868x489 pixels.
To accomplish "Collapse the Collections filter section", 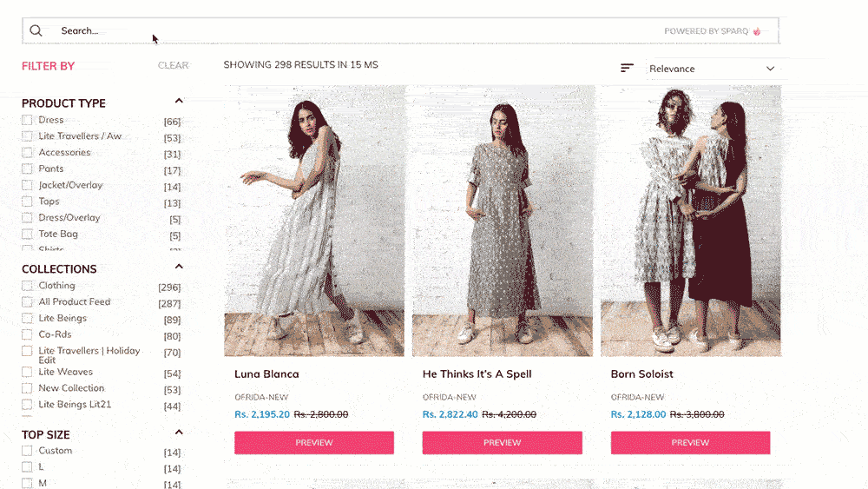I will coord(179,268).
